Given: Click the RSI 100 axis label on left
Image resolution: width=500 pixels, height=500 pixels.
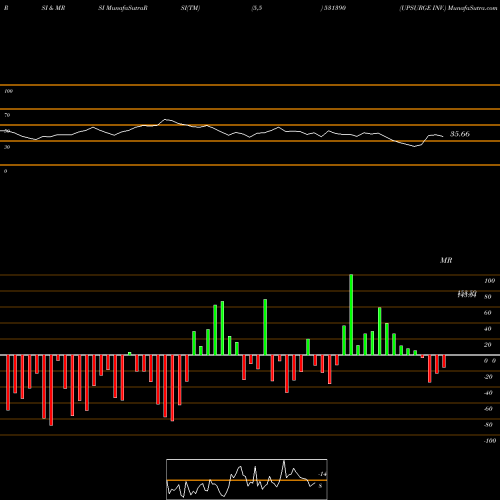Looking at the screenshot, I should click(x=8, y=91).
